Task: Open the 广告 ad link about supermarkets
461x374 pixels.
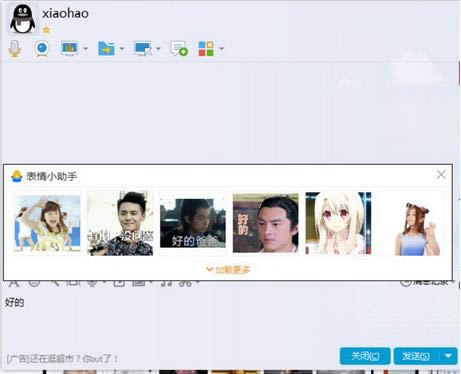Action: point(62,359)
